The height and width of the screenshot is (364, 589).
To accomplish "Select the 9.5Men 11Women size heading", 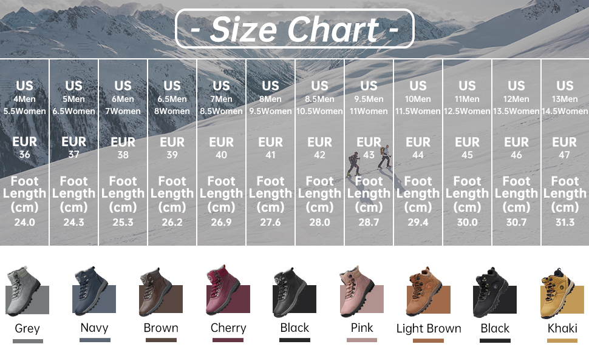I will [369, 104].
